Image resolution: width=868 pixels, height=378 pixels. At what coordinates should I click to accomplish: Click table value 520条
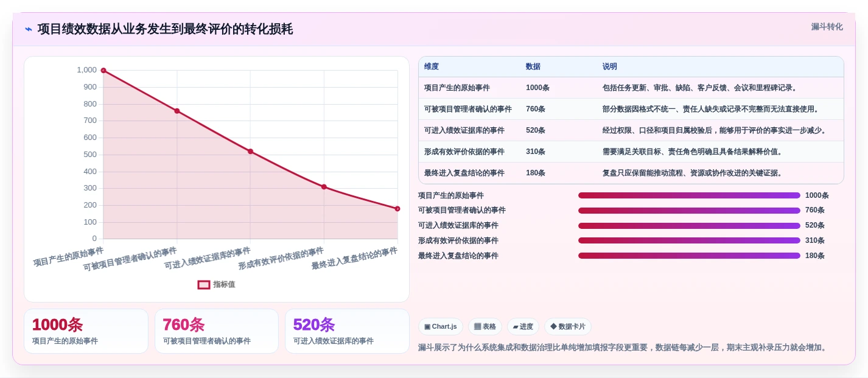click(536, 130)
